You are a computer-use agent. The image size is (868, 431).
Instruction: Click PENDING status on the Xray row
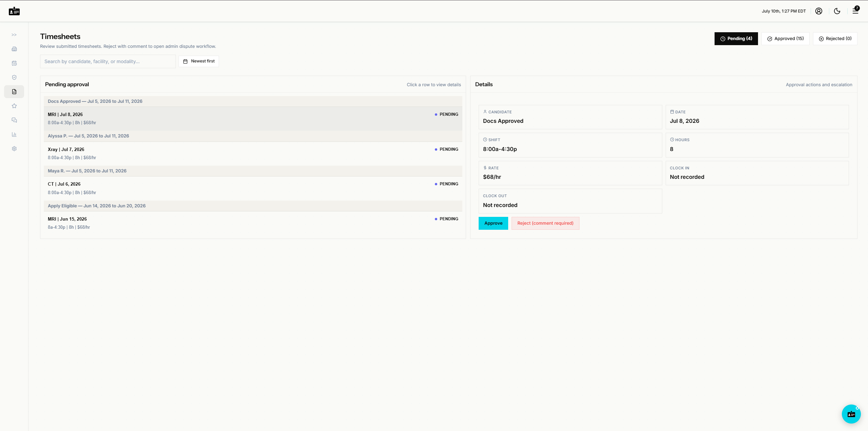pos(446,149)
